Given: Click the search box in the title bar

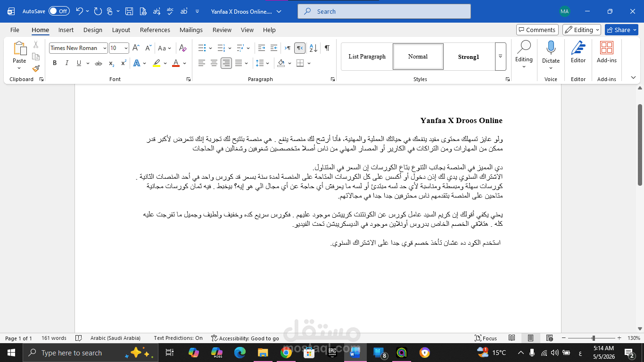Looking at the screenshot, I should point(384,11).
